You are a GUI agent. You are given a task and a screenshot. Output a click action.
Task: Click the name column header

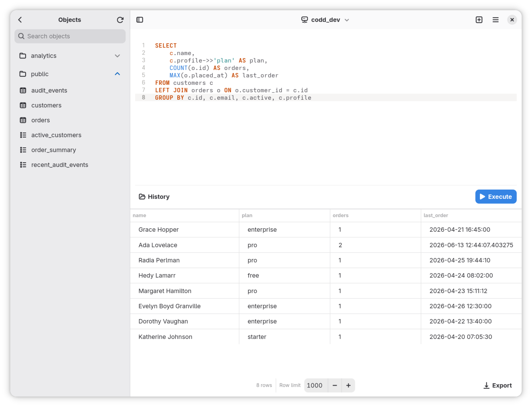tap(184, 215)
